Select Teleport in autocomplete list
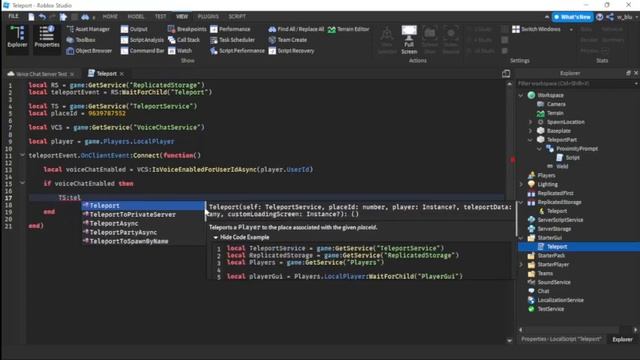Image resolution: width=640 pixels, height=360 pixels. coord(143,205)
